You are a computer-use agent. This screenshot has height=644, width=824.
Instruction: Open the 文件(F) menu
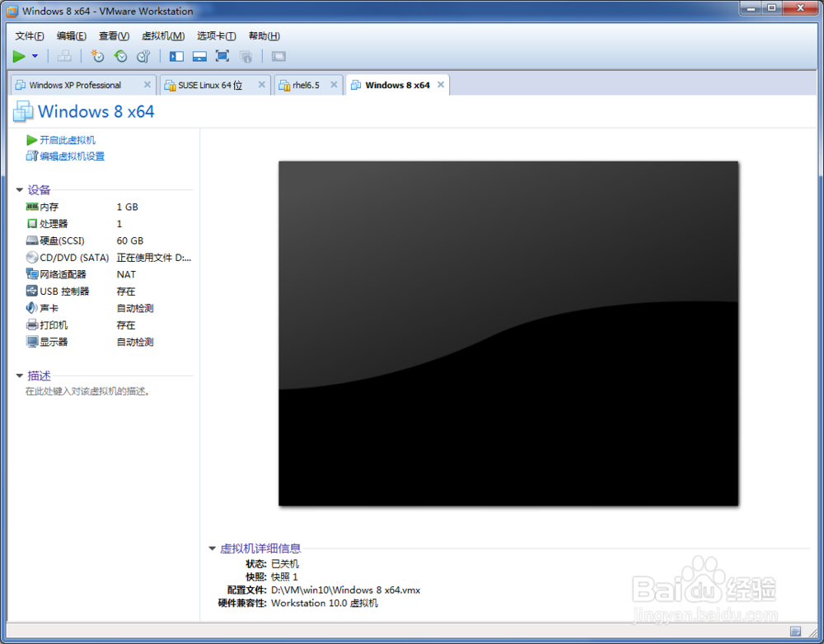click(30, 35)
